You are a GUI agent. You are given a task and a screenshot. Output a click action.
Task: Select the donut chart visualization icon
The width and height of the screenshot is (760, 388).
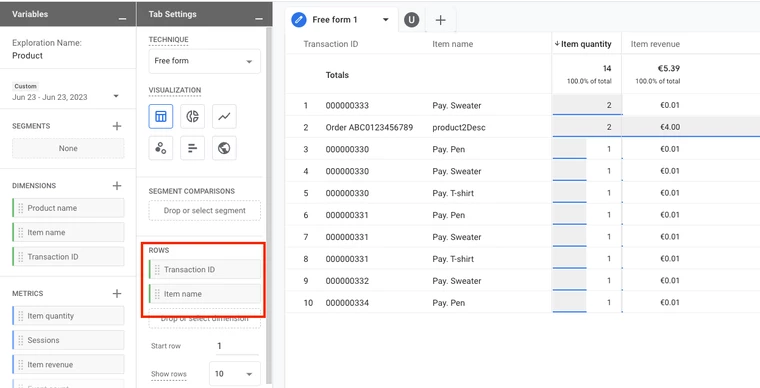click(x=192, y=116)
